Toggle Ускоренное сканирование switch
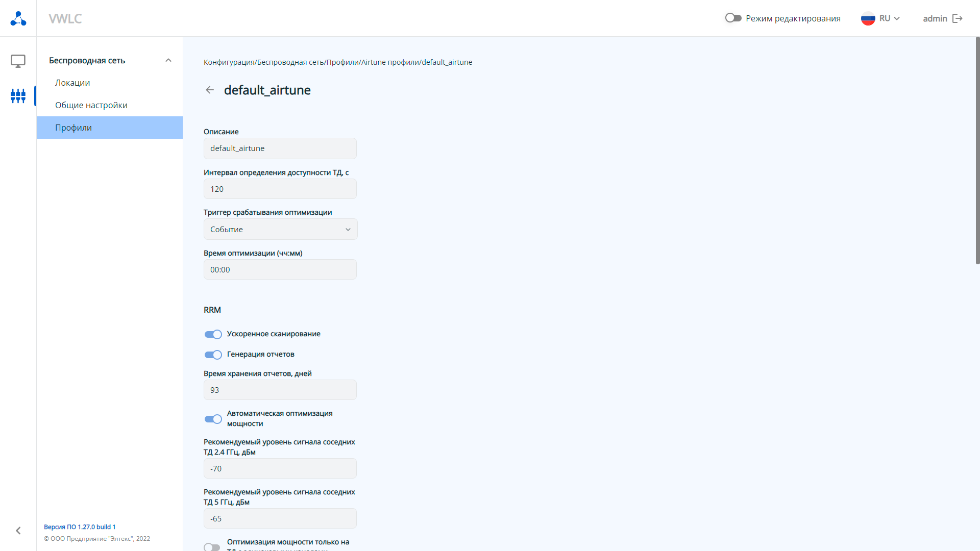The height and width of the screenshot is (551, 980). click(213, 334)
